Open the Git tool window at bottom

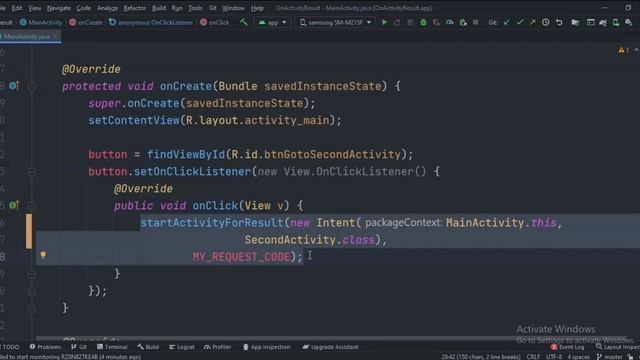pyautogui.click(x=79, y=347)
